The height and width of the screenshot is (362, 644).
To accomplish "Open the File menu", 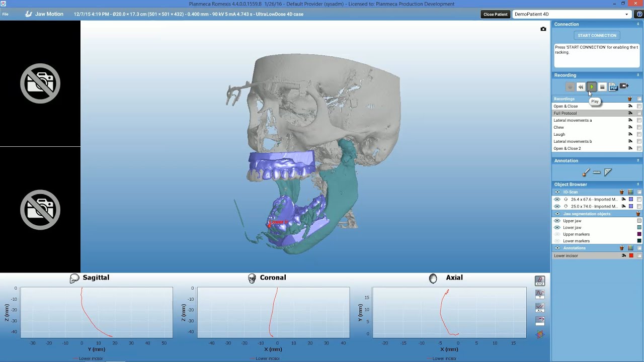I will point(5,14).
